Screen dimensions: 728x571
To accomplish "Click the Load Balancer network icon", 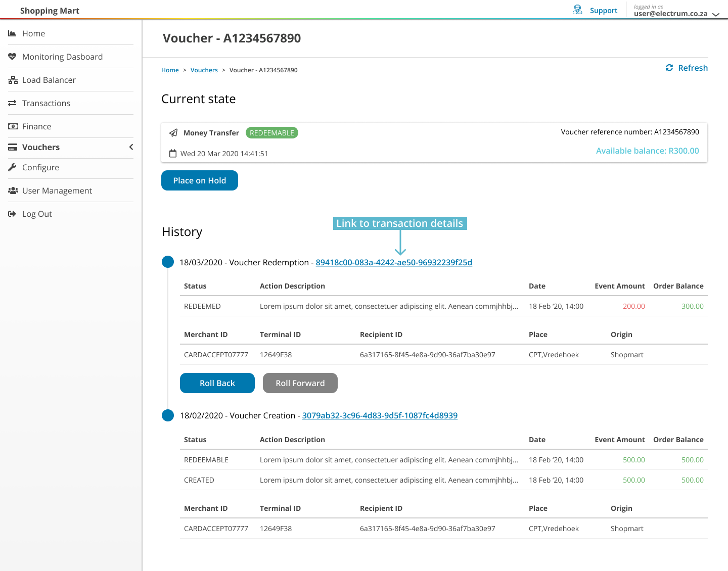I will 13,80.
